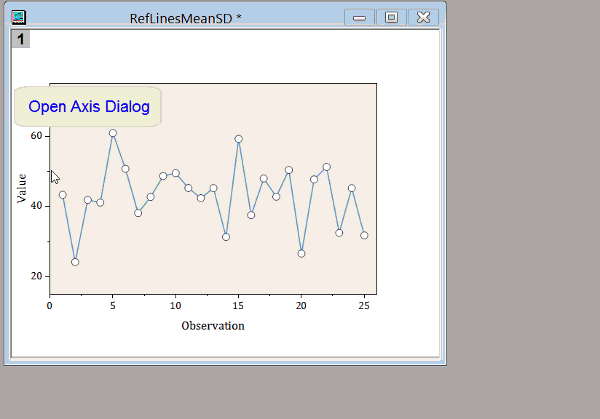Select the highest data point at observation 5
This screenshot has height=419, width=600.
coord(113,133)
